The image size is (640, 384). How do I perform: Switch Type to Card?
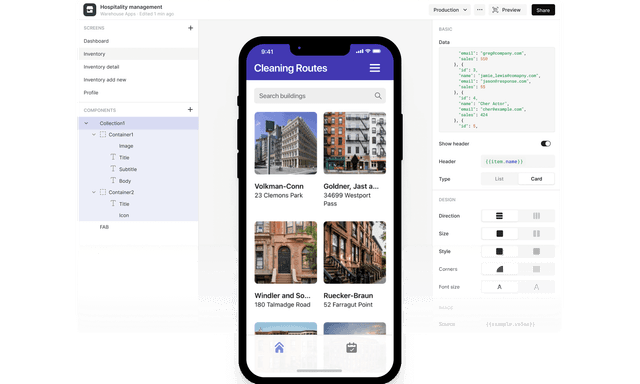tap(536, 179)
